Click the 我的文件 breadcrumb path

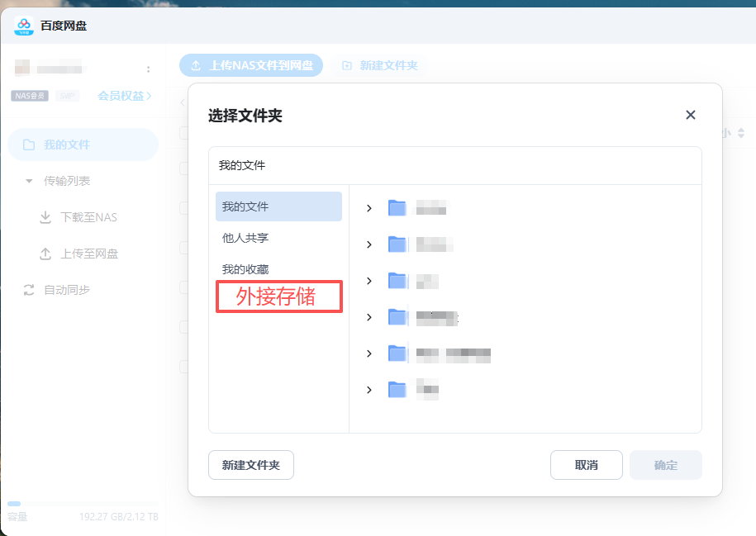tap(242, 165)
